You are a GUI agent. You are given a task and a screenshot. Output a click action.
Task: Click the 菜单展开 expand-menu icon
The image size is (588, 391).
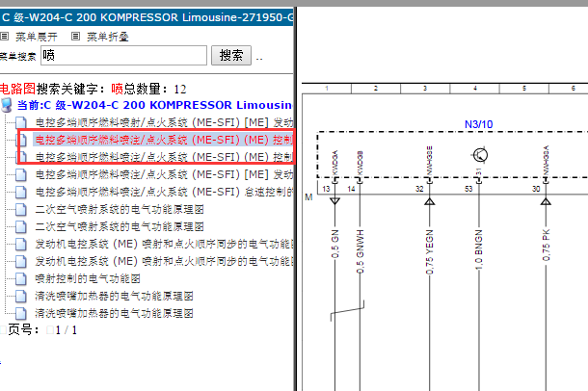(4, 37)
